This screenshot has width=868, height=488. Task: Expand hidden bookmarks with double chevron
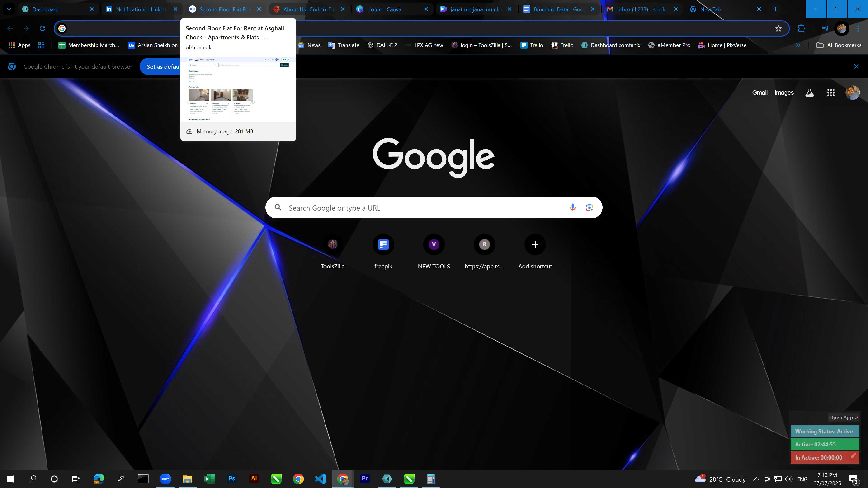point(798,45)
